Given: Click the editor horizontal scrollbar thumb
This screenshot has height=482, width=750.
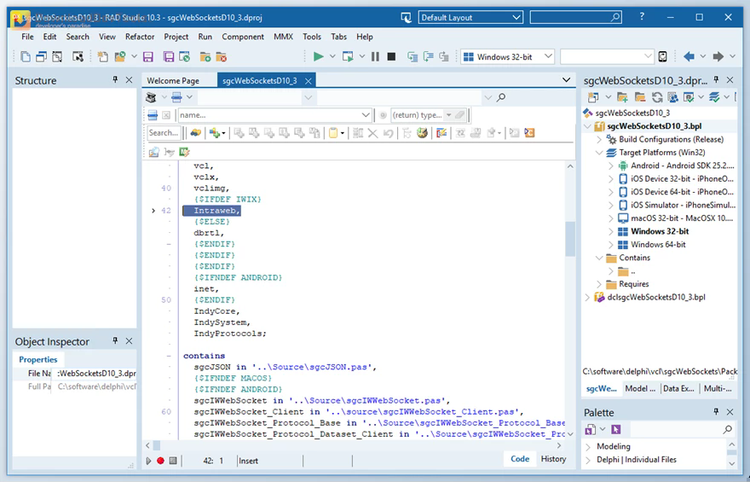Looking at the screenshot, I should (x=156, y=446).
